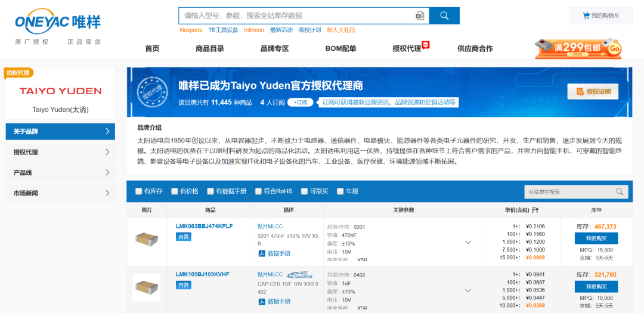Expand key parameters for LMK105BJ105KVHF
The width and height of the screenshot is (644, 313).
pyautogui.click(x=468, y=291)
